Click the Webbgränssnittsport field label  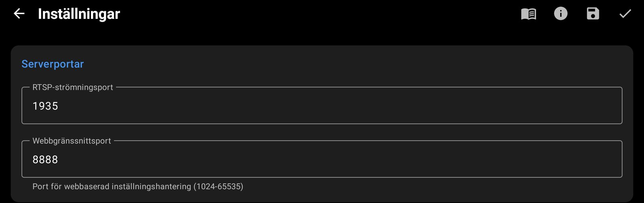click(x=72, y=141)
